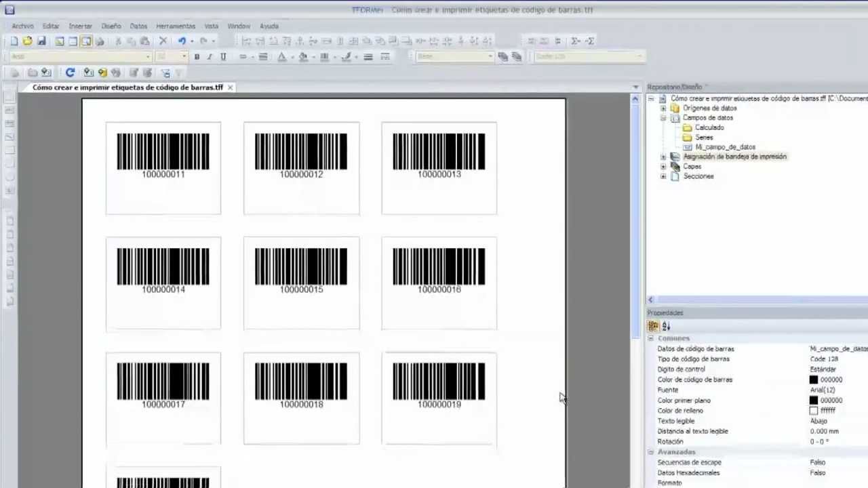Click the line color pen icon
868x488 pixels.
[347, 57]
